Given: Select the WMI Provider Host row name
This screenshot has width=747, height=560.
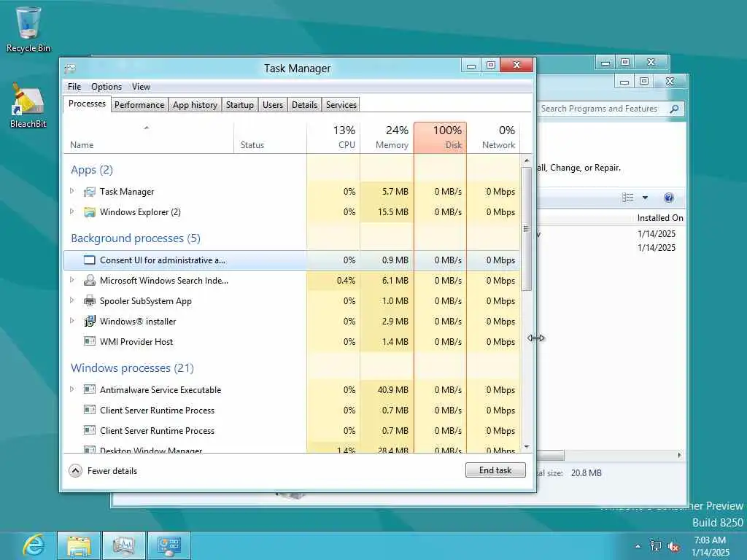Looking at the screenshot, I should [136, 342].
